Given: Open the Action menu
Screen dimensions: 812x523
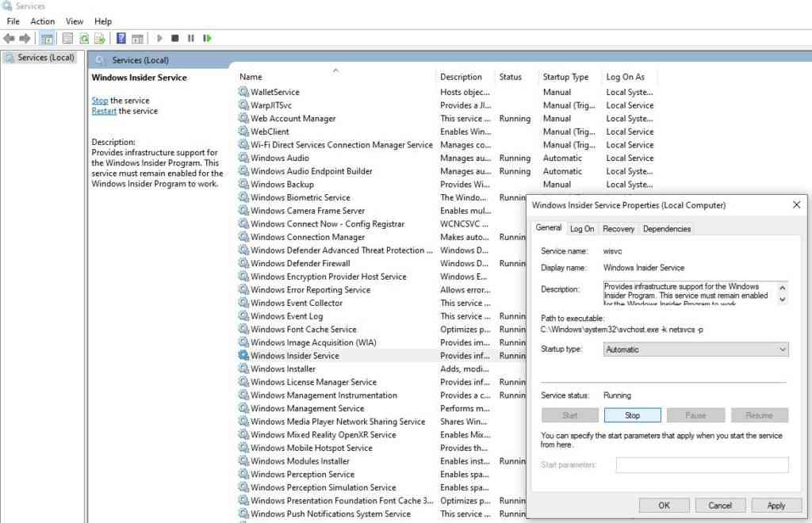Looking at the screenshot, I should (42, 21).
